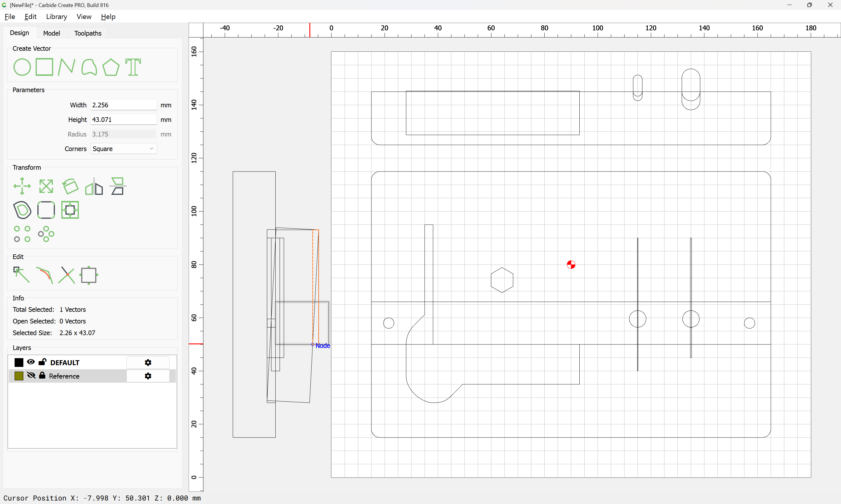Click the black DEFAULT layer color swatch

click(x=19, y=362)
